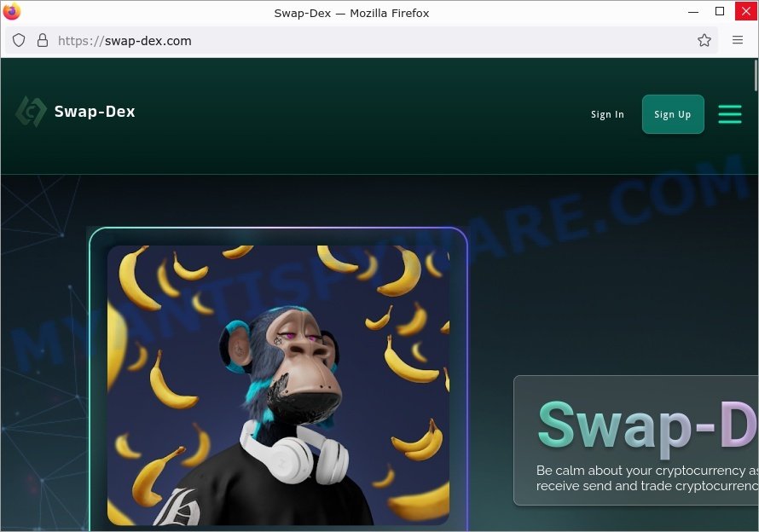Click the Sign Up button
The width and height of the screenshot is (759, 532).
point(673,114)
